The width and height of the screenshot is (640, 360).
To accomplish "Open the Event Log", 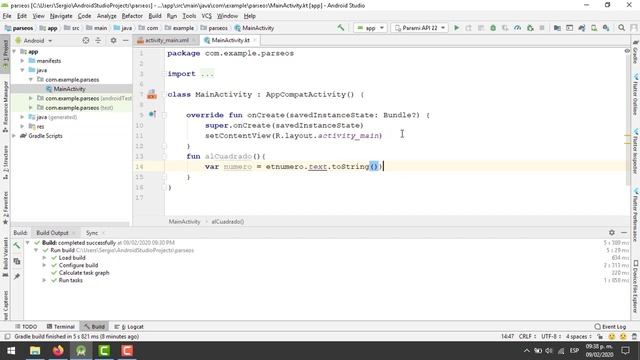I will (610, 327).
